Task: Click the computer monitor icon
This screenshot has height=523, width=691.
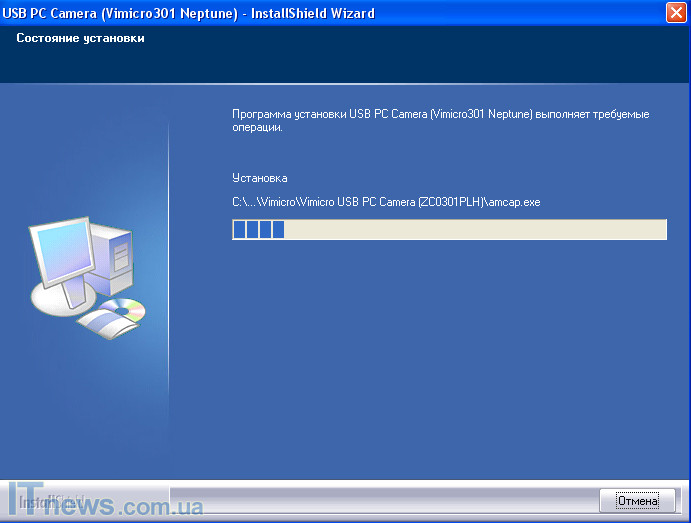Action: 62,250
